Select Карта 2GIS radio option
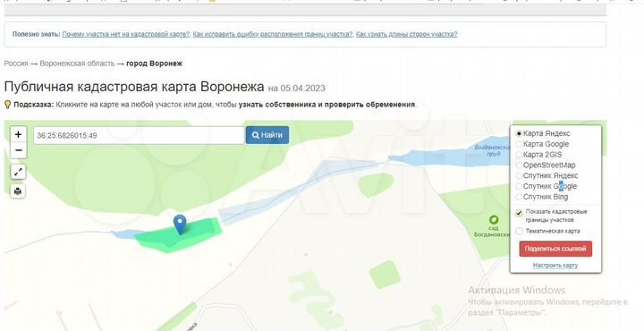644x331 pixels. [x=519, y=155]
